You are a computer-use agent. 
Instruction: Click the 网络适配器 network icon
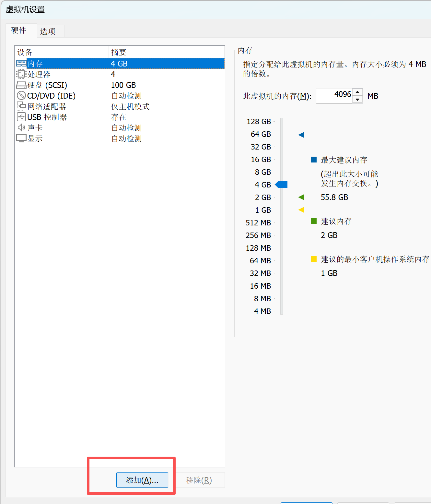(x=21, y=106)
